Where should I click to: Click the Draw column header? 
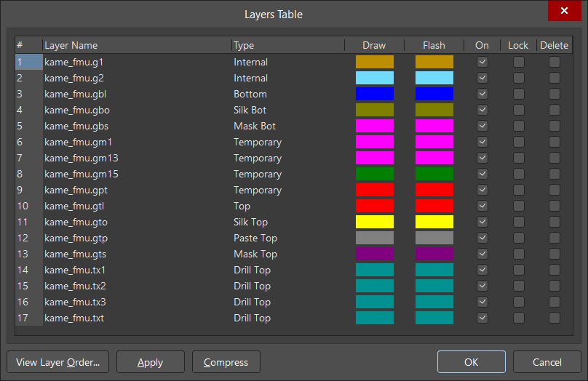pos(374,45)
